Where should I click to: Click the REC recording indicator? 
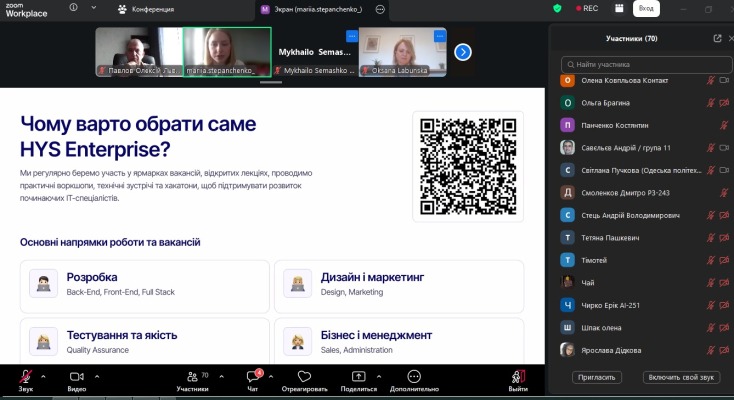click(x=587, y=8)
